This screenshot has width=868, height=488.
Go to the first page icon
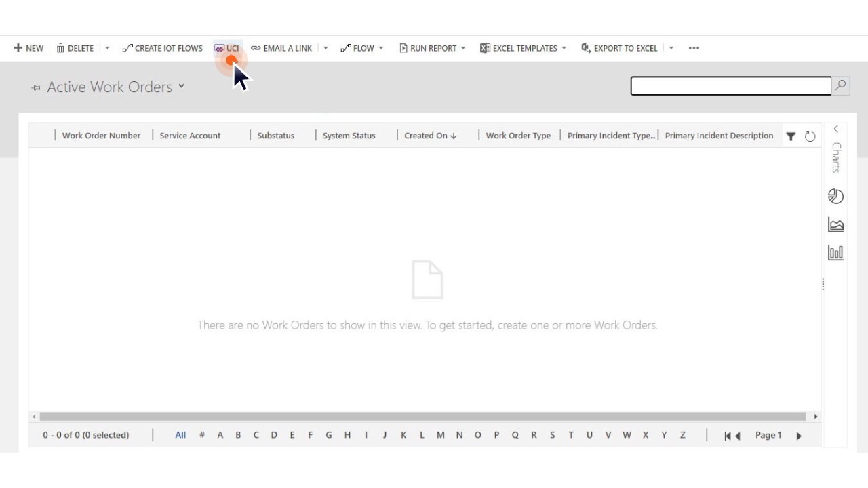point(728,436)
